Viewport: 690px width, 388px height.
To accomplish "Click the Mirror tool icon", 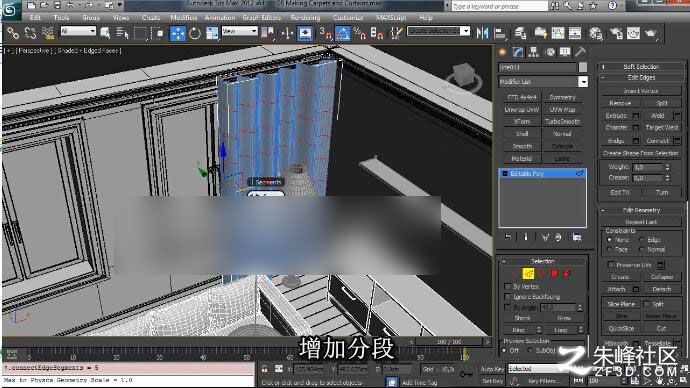I will coord(482,33).
